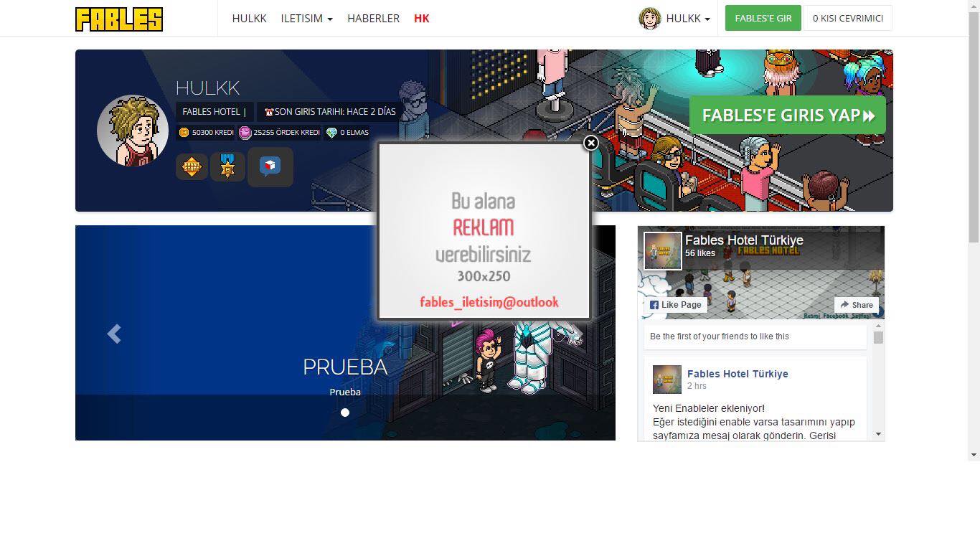The height and width of the screenshot is (551, 980).
Task: Click the HULKK avatar in navbar
Action: tap(649, 19)
